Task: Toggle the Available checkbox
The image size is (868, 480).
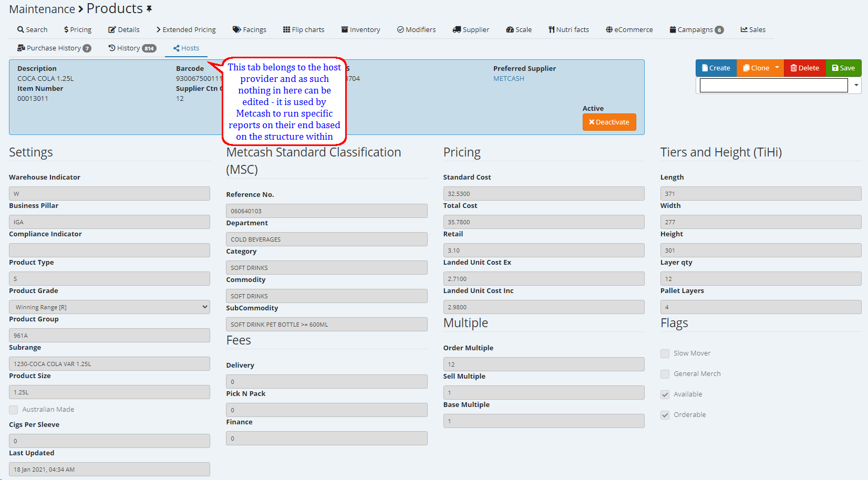Action: 665,394
